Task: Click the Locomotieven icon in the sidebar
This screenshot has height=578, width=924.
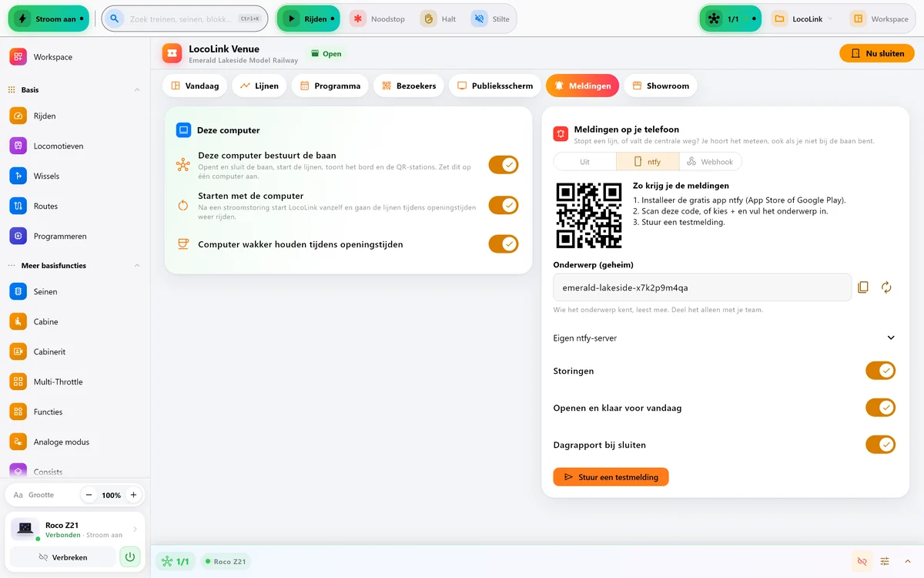Action: [x=18, y=146]
